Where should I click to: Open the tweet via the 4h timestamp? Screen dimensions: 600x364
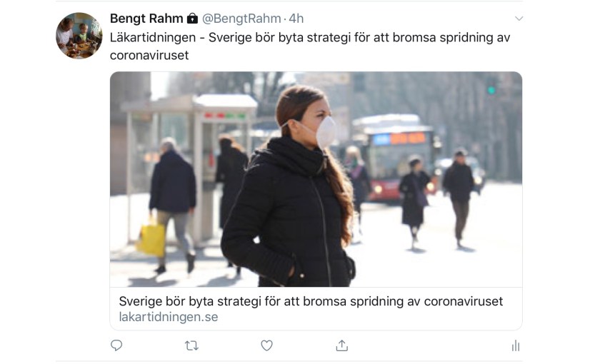click(296, 19)
